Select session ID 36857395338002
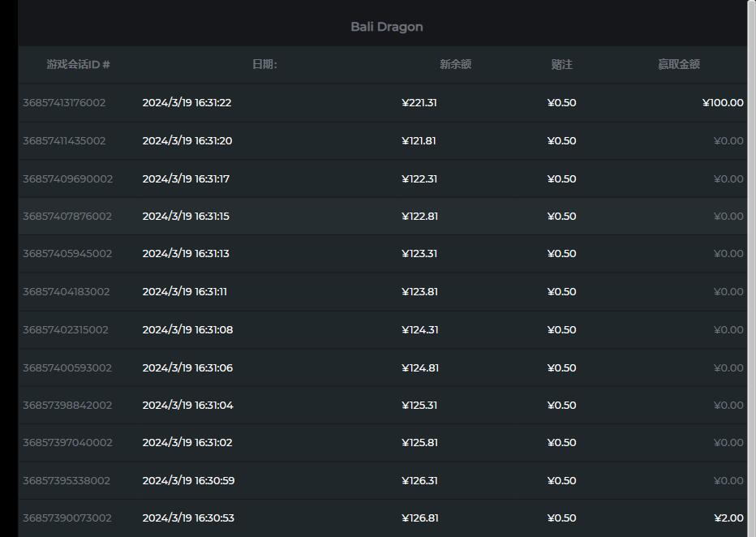The image size is (756, 537). pos(66,481)
